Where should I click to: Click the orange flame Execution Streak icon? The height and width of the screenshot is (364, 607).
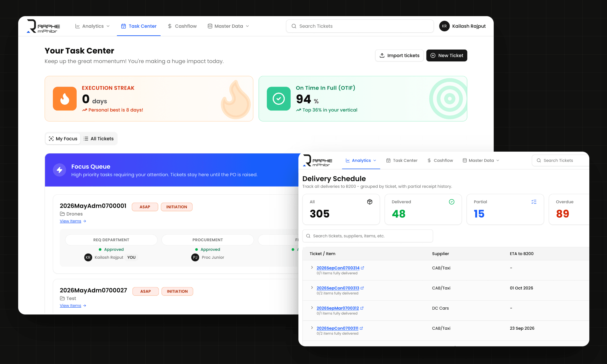point(65,99)
